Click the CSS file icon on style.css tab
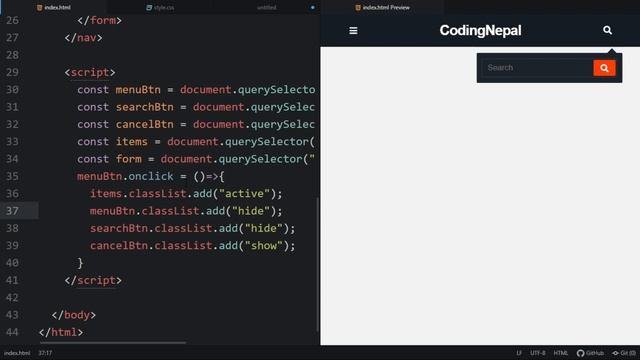 click(149, 7)
